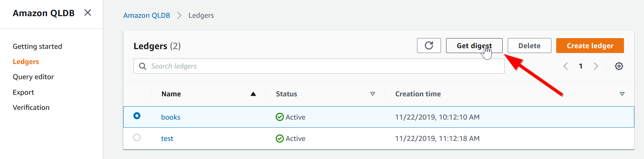Click the Create ledger button
This screenshot has width=644, height=159.
[x=590, y=46]
